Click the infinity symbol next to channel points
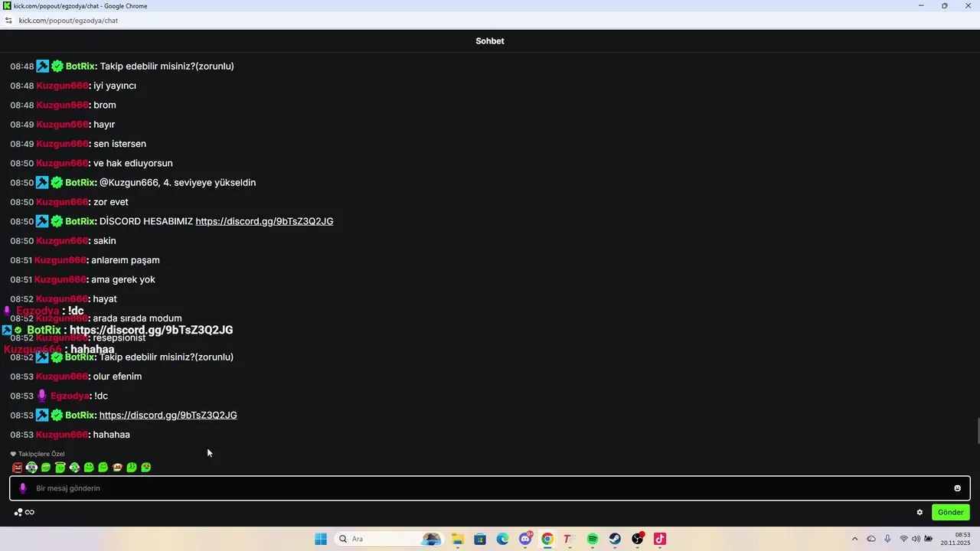 pos(30,512)
